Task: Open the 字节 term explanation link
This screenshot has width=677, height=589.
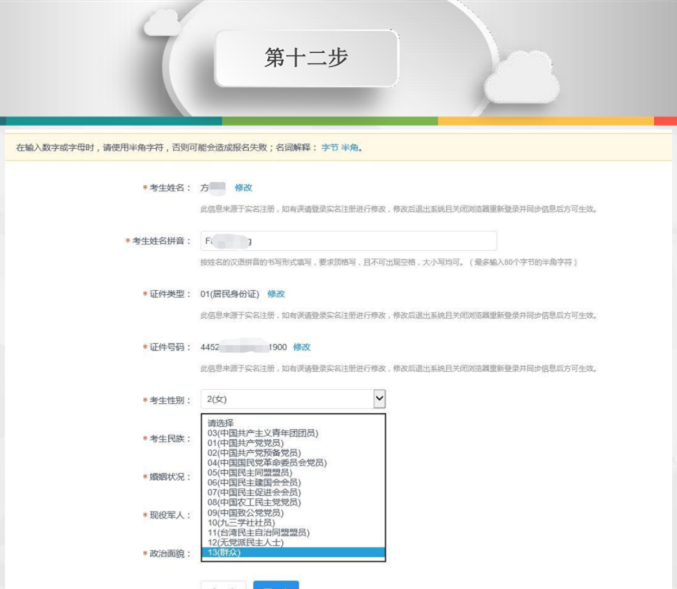Action: (329, 148)
